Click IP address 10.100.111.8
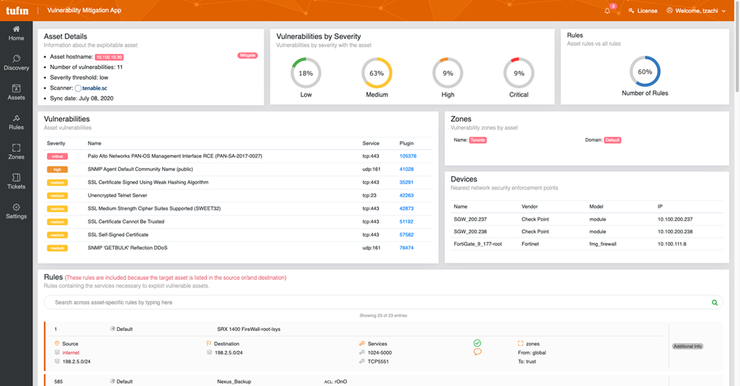740x386 pixels. [672, 244]
